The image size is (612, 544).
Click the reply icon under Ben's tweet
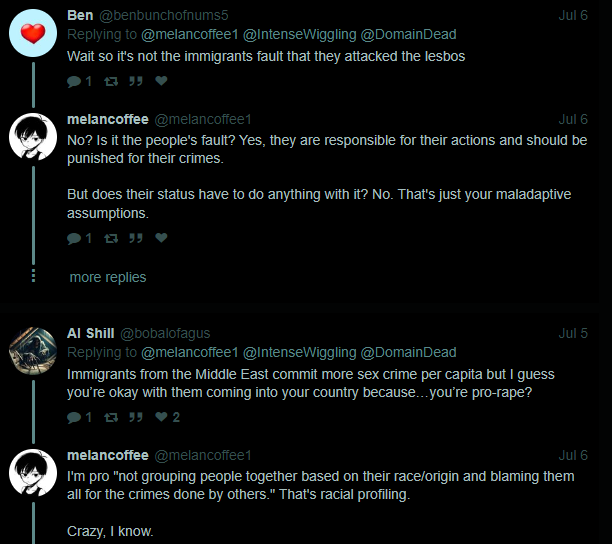(x=74, y=81)
